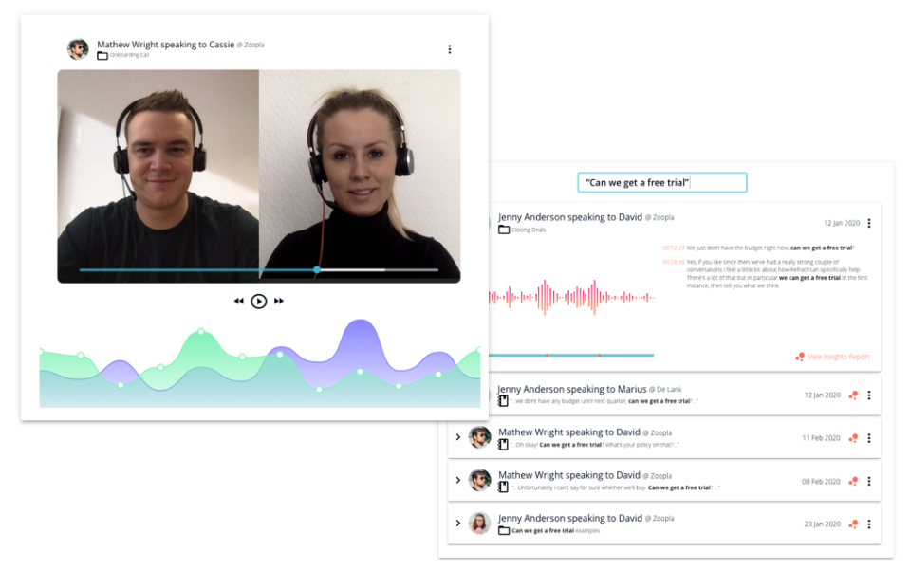Click Mathew Wright's avatar on the video card
911x588 pixels.
coord(77,49)
